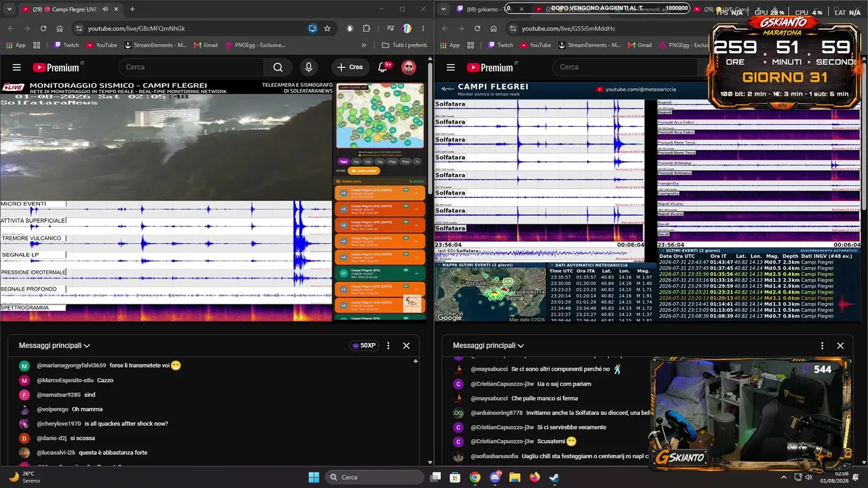The width and height of the screenshot is (868, 488).
Task: Expand tab search dropdown in left browser
Action: pos(9,9)
